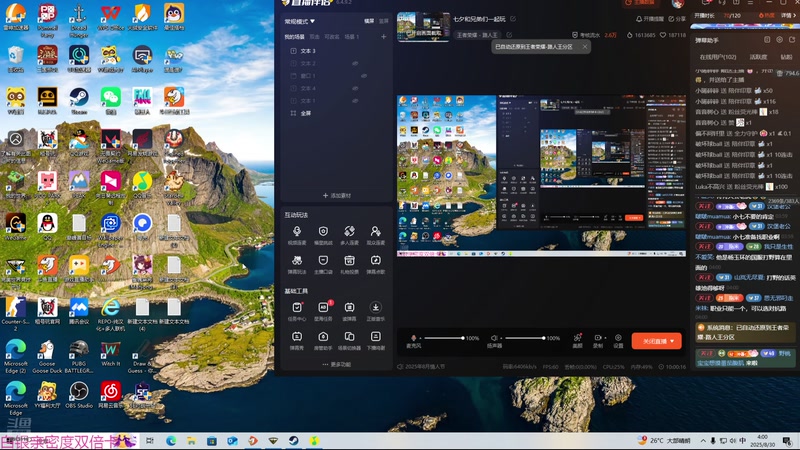Open the 弹幕点歌 tool
Image resolution: width=800 pixels, height=450 pixels.
click(x=375, y=264)
